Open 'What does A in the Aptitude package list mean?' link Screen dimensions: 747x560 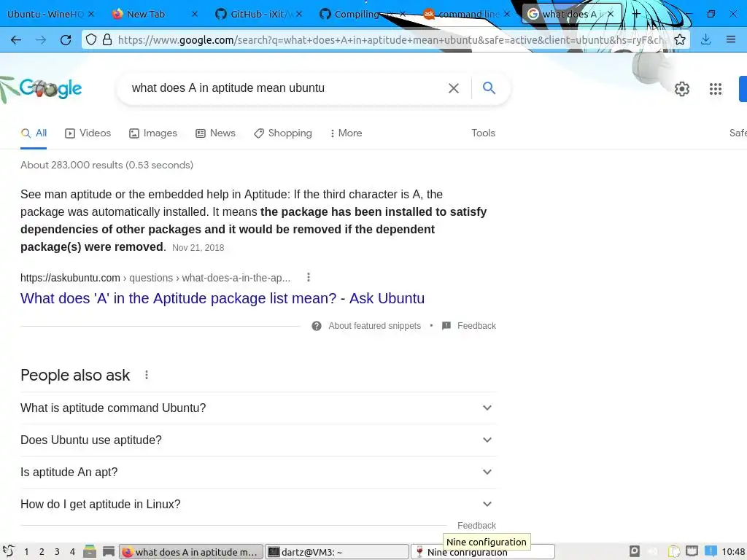(x=222, y=298)
